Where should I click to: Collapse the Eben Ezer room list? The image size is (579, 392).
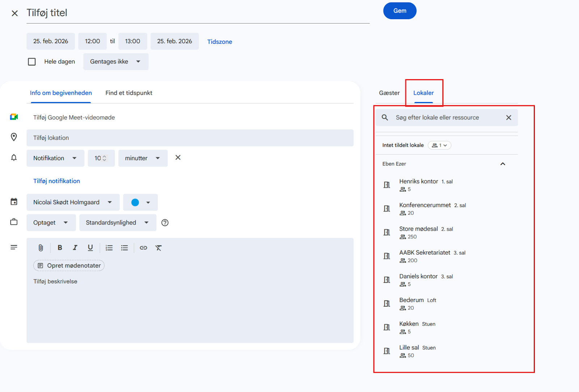(x=503, y=164)
